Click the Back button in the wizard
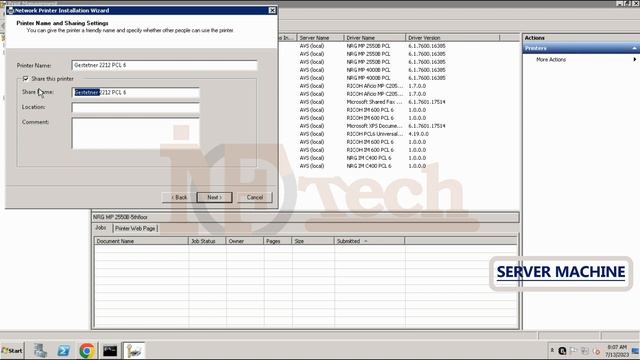 [179, 197]
